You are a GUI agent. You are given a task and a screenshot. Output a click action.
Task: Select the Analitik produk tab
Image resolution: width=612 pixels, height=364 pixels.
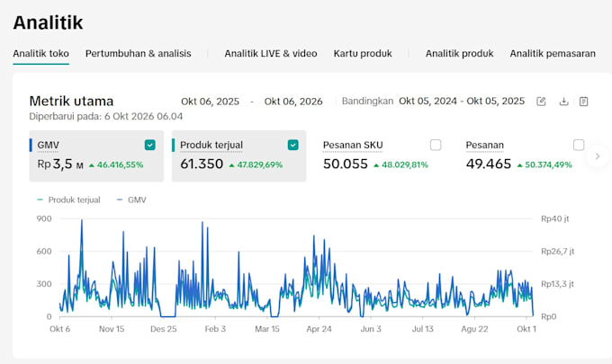point(459,53)
